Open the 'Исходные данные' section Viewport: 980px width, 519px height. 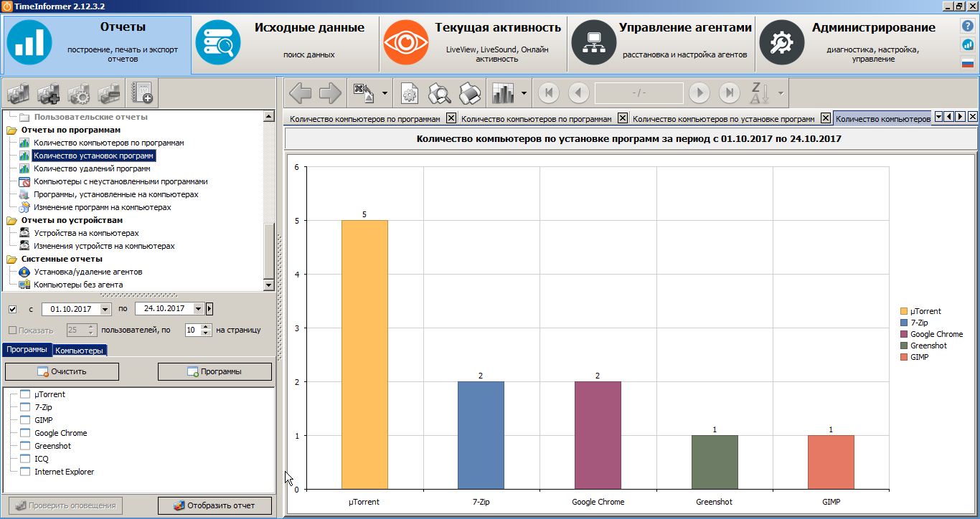[x=285, y=44]
